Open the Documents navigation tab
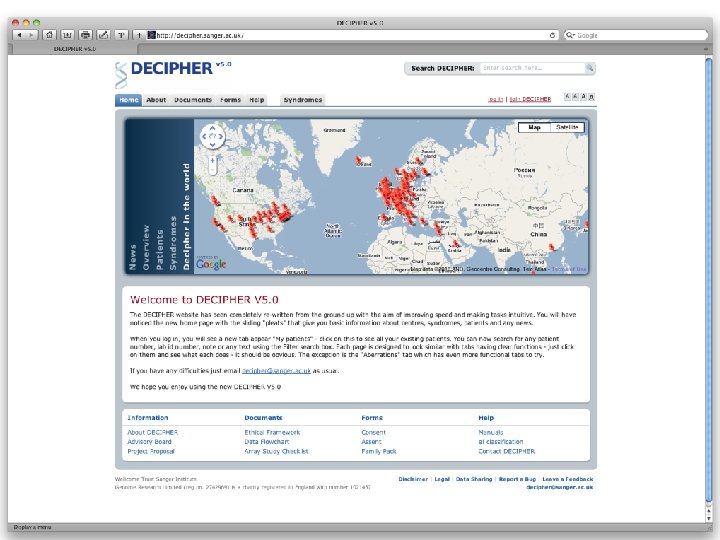Screen dimensions: 720x540 (x=193, y=100)
